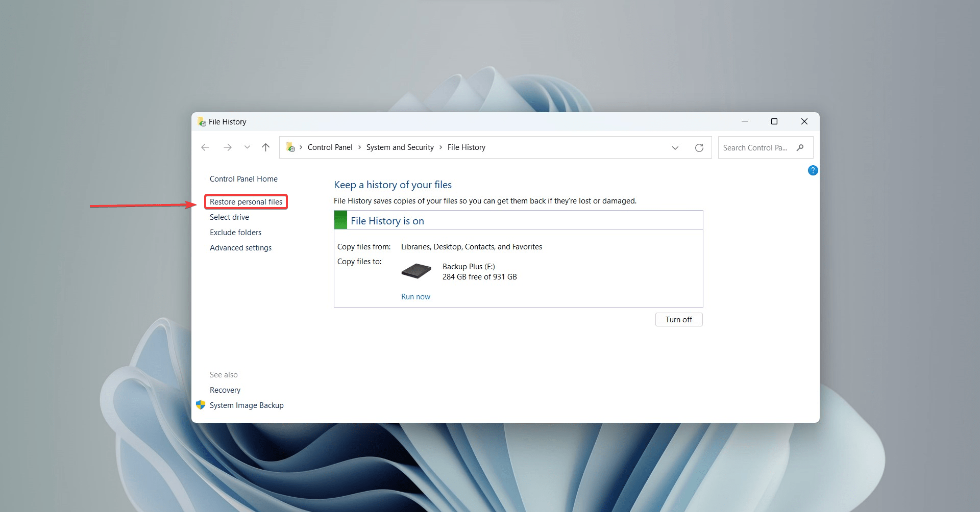Open help with the blue question icon
The image size is (980, 512).
[x=813, y=170]
